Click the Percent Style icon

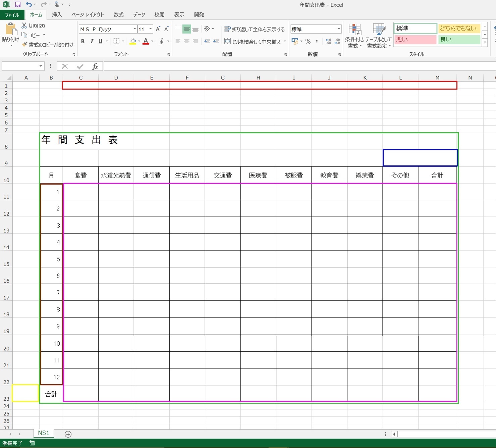(308, 41)
